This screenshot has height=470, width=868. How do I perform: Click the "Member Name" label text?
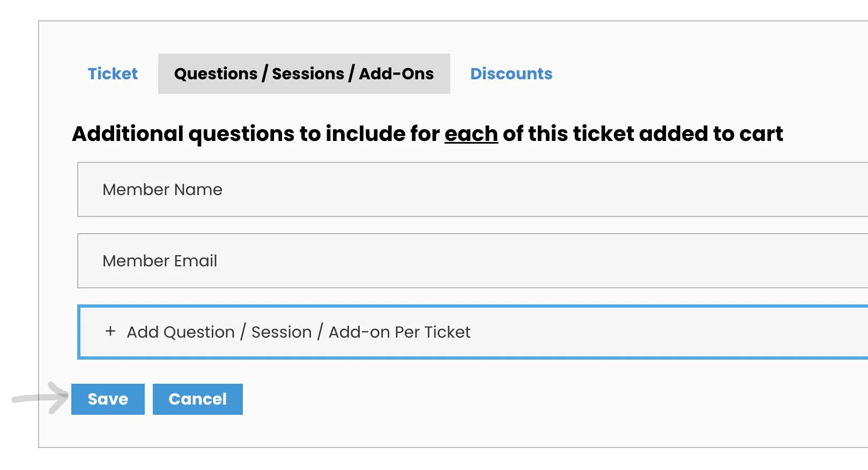coord(162,190)
